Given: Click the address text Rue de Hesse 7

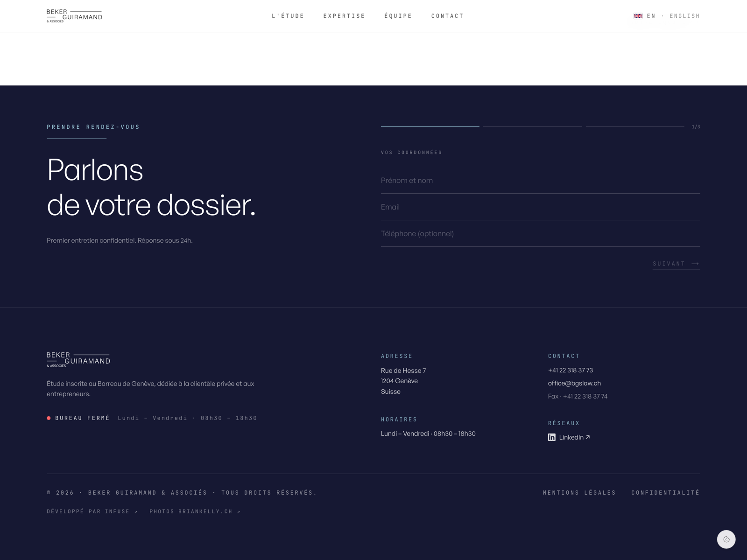Looking at the screenshot, I should (x=403, y=371).
